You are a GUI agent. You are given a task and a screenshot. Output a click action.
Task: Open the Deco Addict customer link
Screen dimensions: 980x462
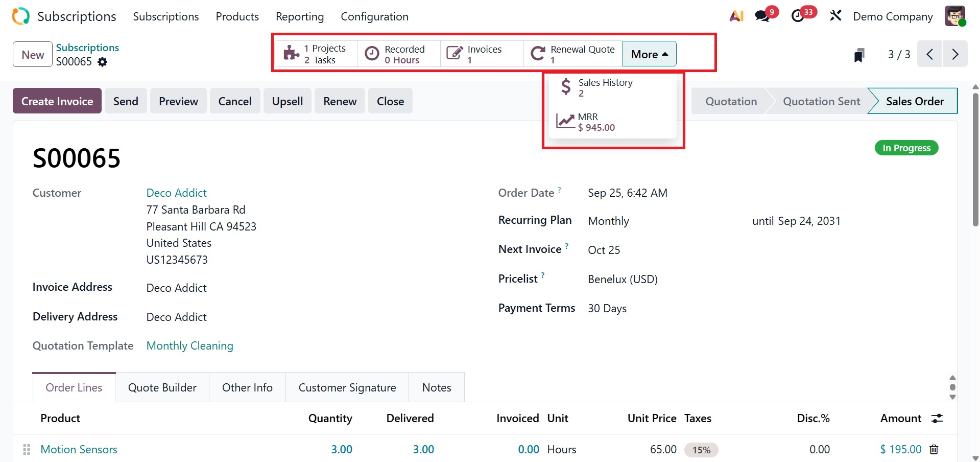[177, 193]
